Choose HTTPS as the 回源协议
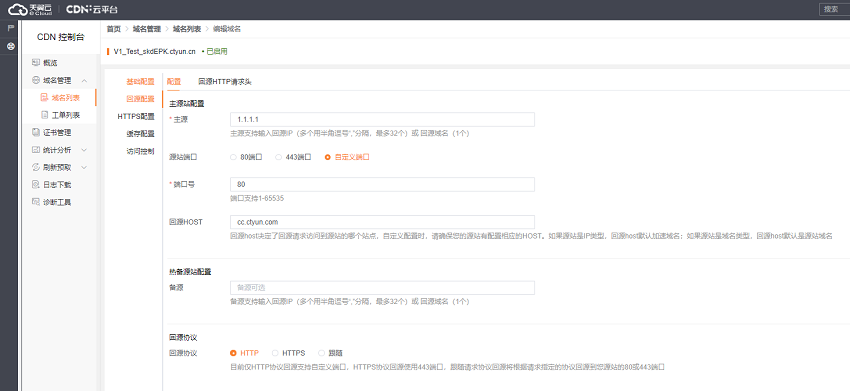 [275, 353]
